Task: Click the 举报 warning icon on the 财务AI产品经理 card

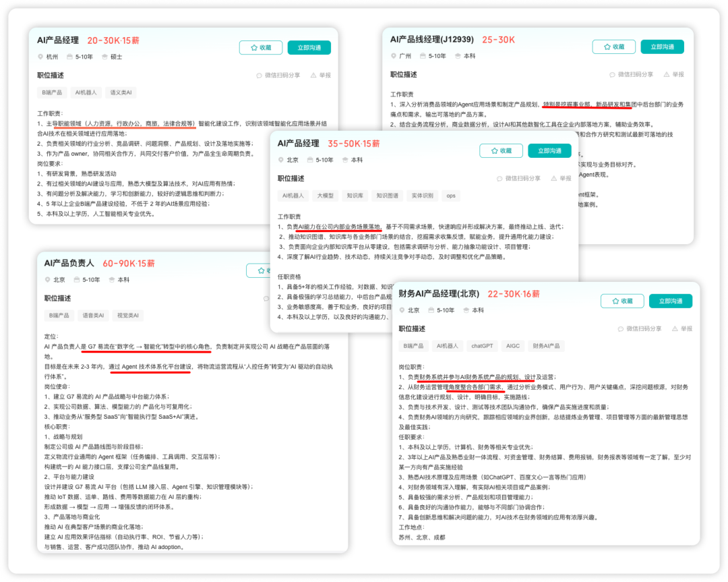Action: tap(675, 328)
